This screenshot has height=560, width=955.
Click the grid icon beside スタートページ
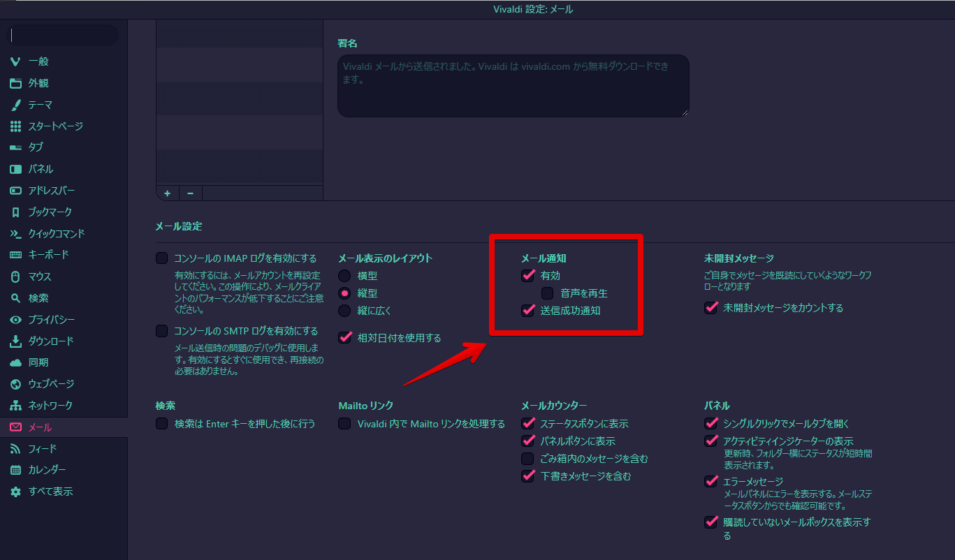15,126
